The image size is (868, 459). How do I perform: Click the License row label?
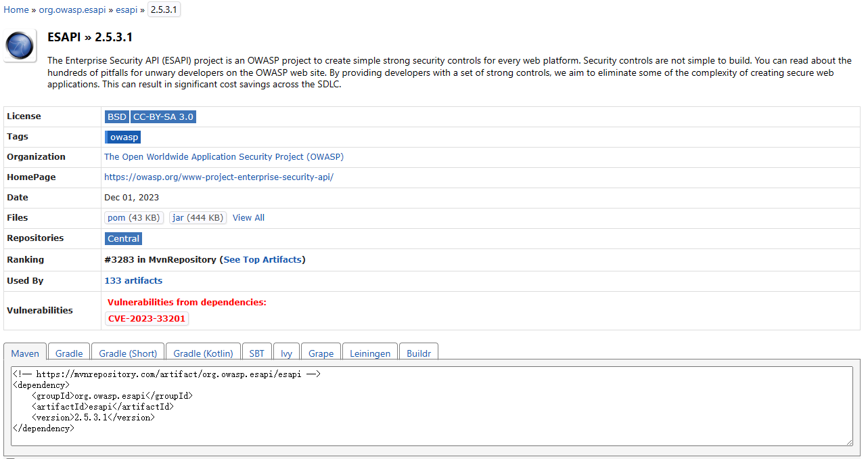coord(24,116)
